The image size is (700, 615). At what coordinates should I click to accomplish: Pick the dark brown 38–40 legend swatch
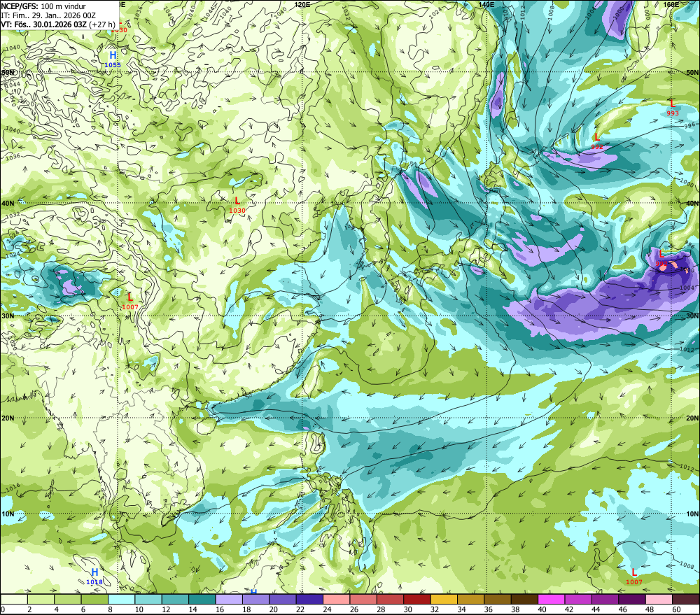coord(524,599)
